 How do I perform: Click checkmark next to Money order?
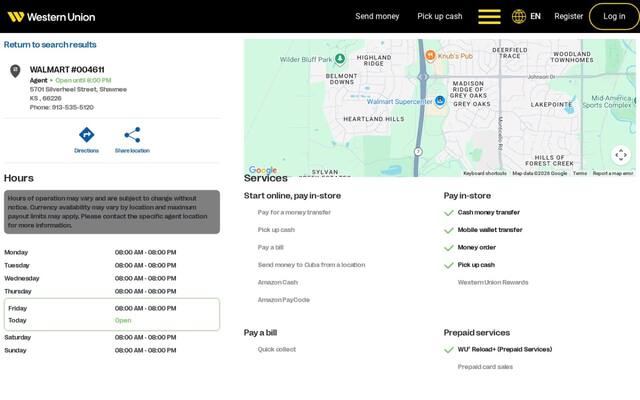click(x=449, y=248)
